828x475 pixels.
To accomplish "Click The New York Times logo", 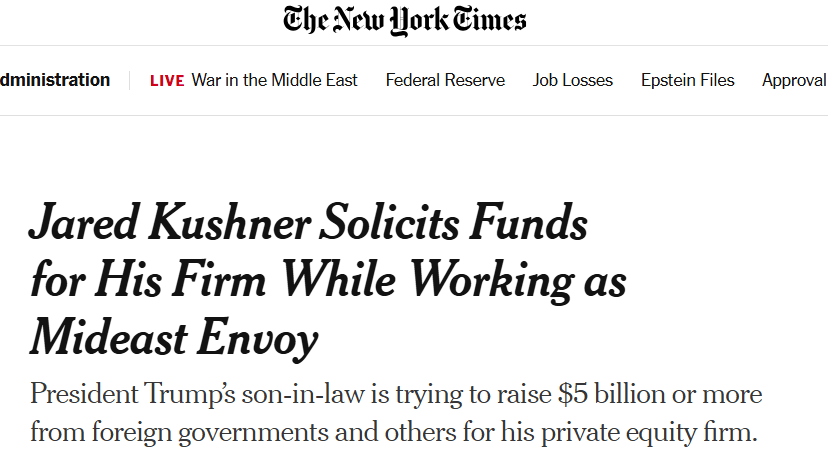I will 404,20.
